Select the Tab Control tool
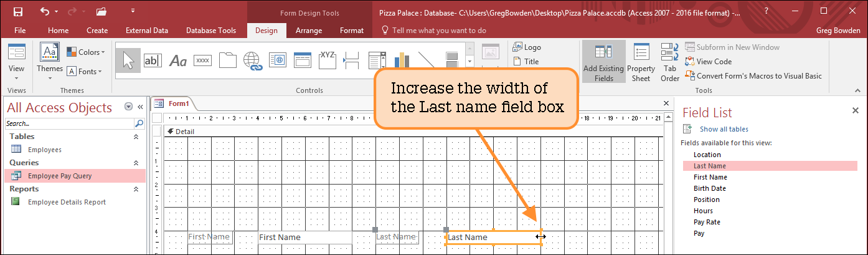 (x=228, y=60)
